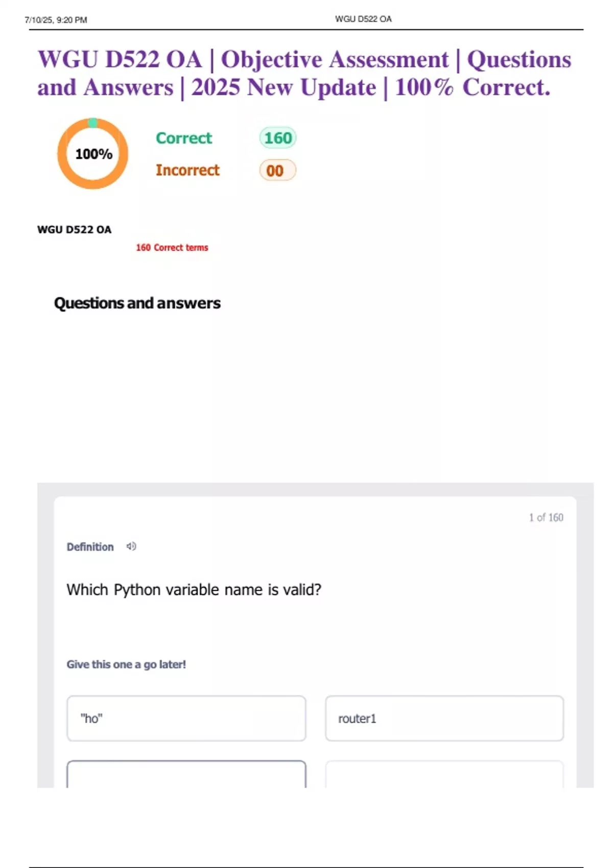Choose the router1 answer option
This screenshot has height=868, width=613.
tap(444, 718)
